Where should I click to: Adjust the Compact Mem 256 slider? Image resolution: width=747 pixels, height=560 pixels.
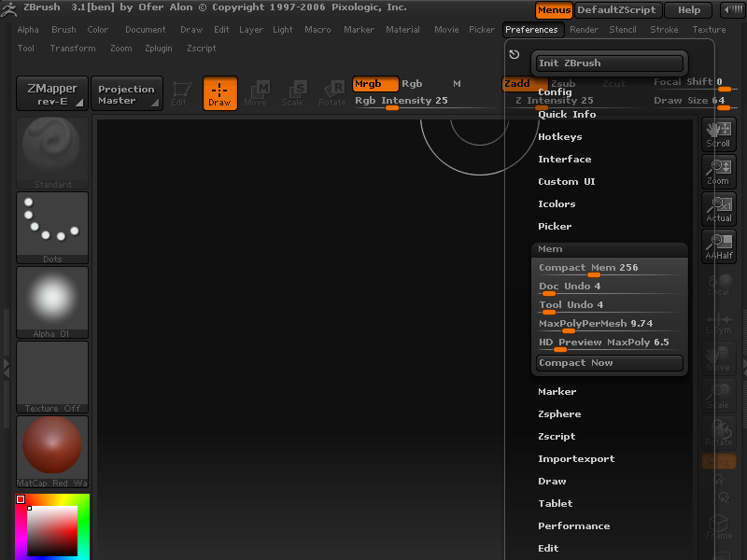[610, 269]
